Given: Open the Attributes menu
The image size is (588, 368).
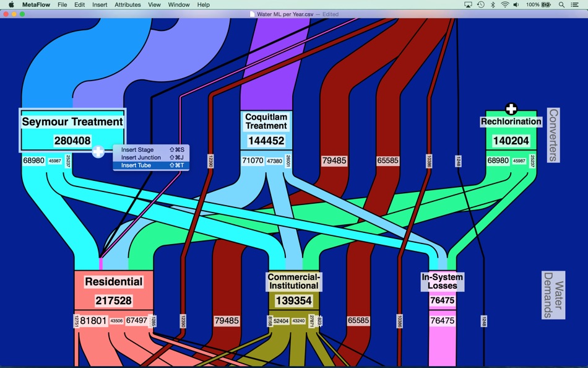Looking at the screenshot, I should click(128, 4).
